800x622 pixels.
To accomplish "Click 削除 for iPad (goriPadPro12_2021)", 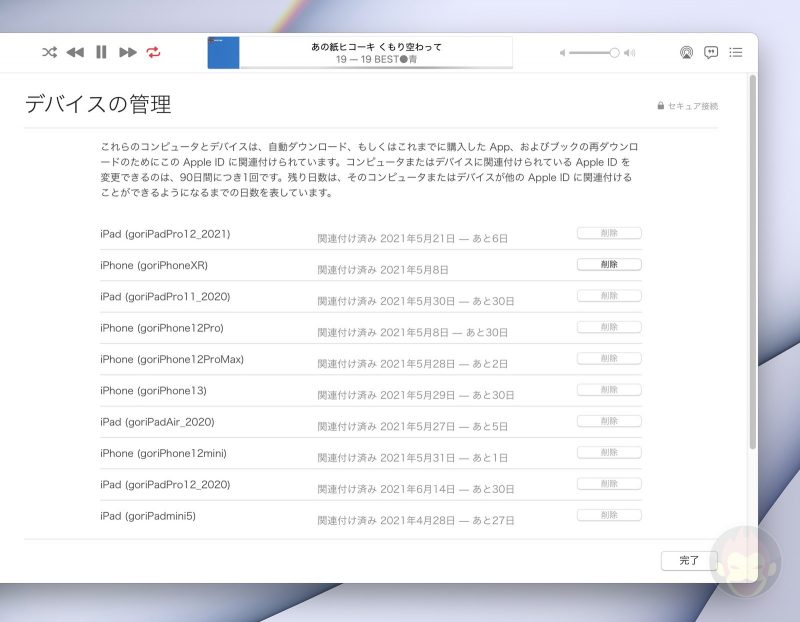I will (x=609, y=233).
